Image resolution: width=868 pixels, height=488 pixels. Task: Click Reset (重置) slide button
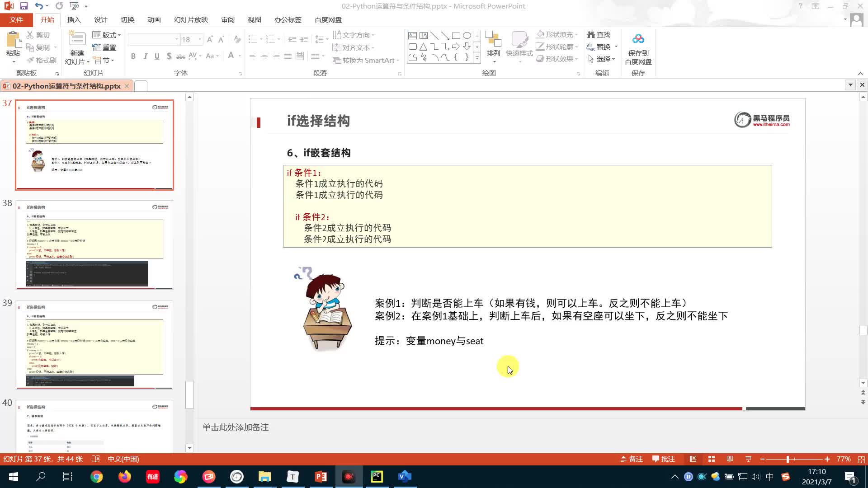click(104, 47)
